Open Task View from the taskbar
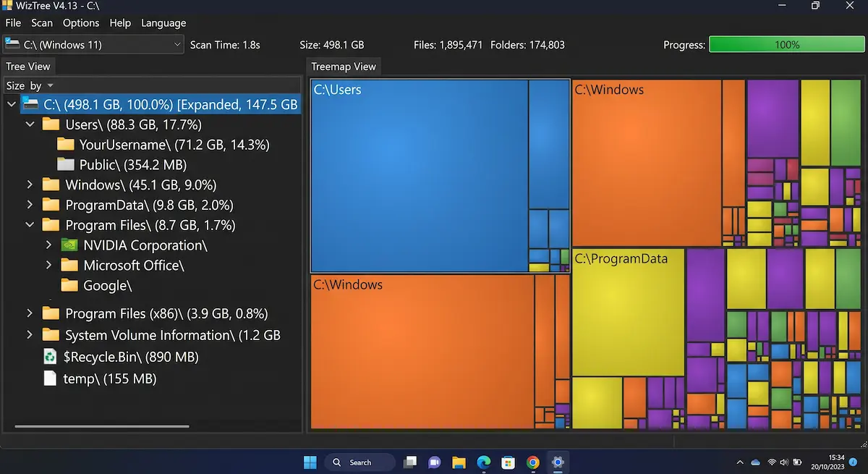The image size is (868, 474). click(x=410, y=462)
